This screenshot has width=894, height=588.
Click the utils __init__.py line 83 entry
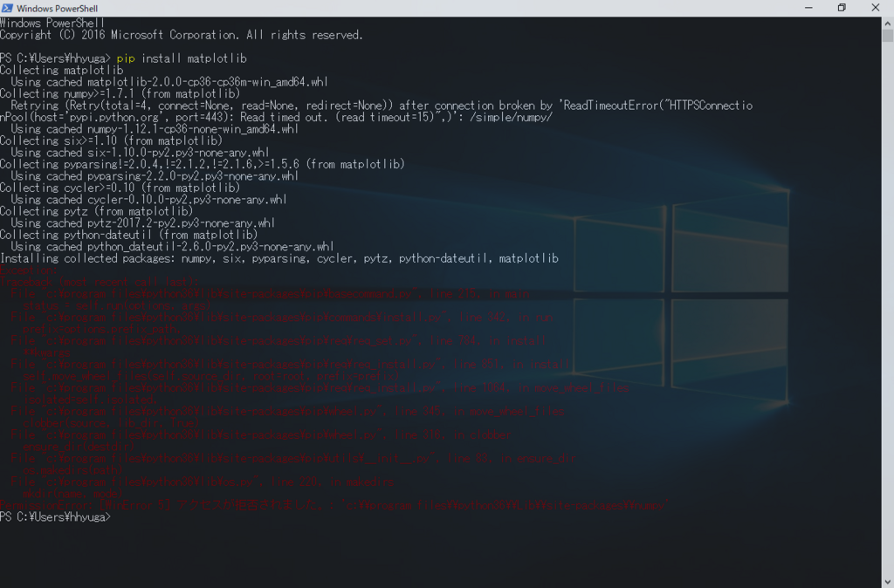(293, 459)
